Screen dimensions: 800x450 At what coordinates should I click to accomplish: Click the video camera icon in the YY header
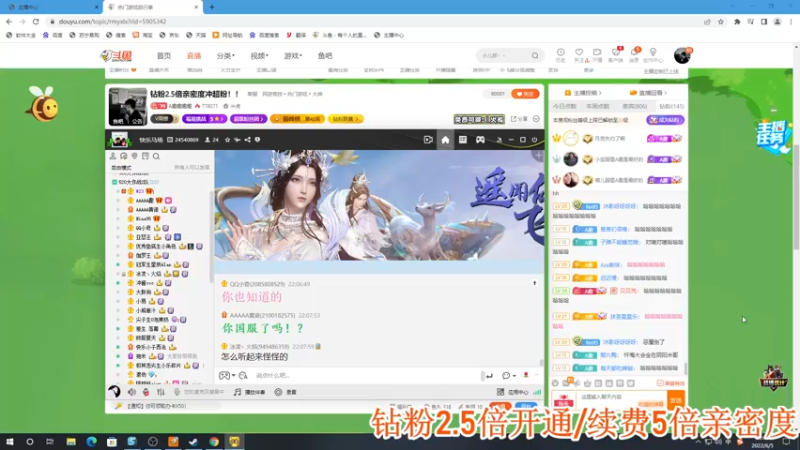click(428, 140)
